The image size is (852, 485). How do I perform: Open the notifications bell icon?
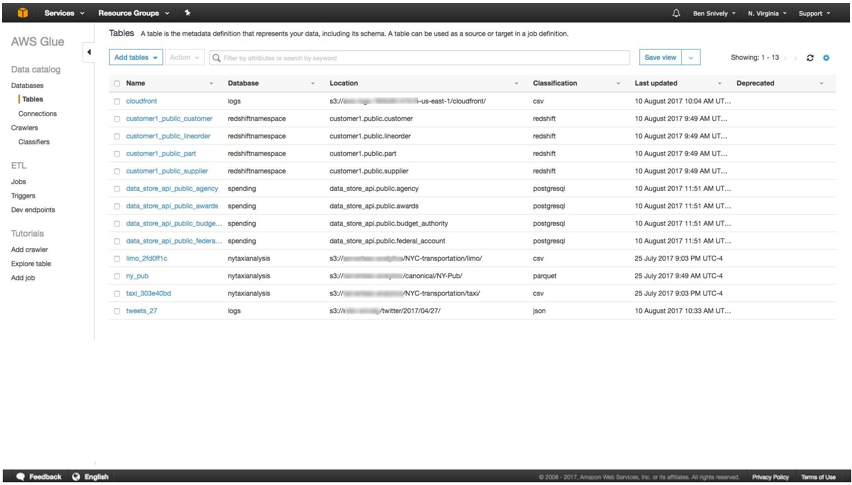(676, 13)
